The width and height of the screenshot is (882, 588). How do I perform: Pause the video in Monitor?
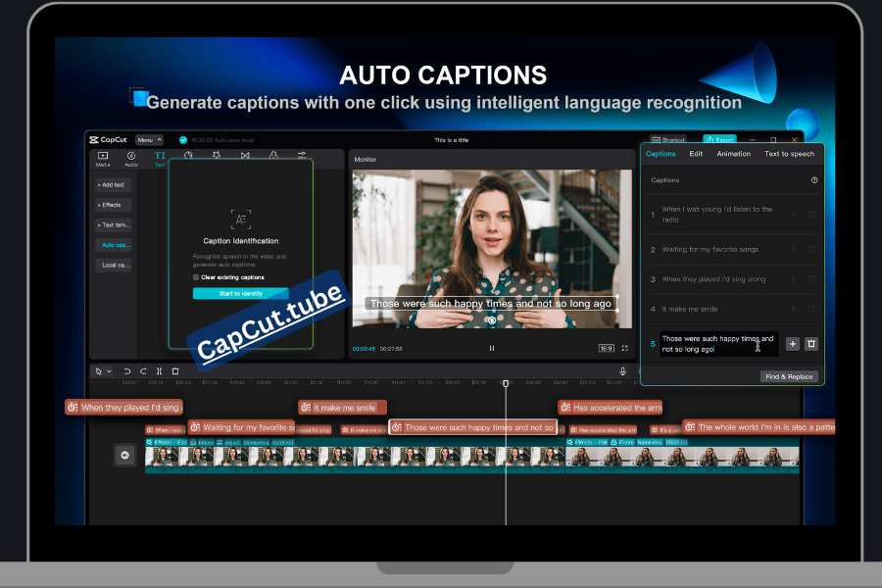(x=492, y=348)
